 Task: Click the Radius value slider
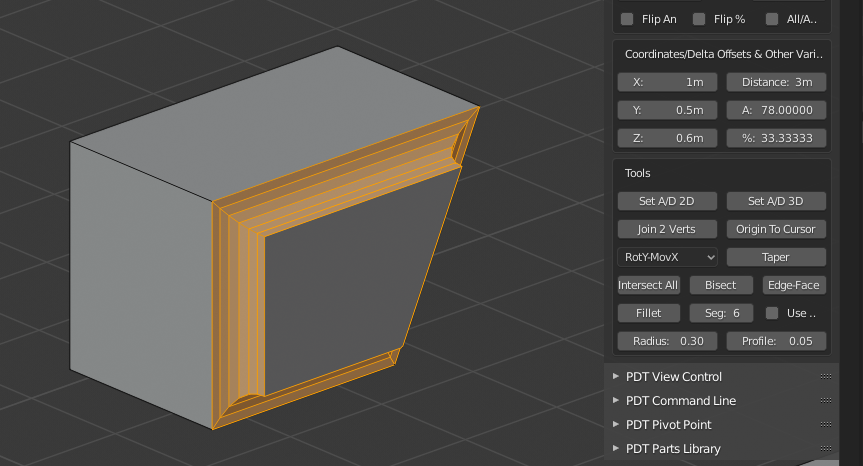click(667, 341)
